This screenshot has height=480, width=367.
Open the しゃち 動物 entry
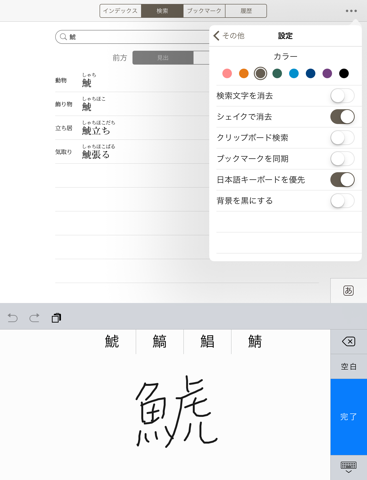(x=132, y=80)
